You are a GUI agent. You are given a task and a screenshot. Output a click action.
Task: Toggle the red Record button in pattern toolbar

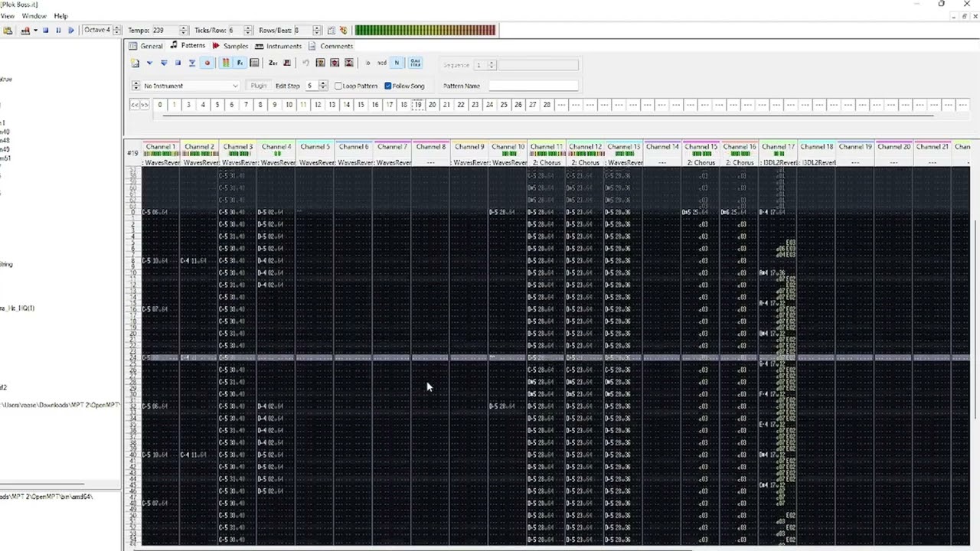click(207, 63)
